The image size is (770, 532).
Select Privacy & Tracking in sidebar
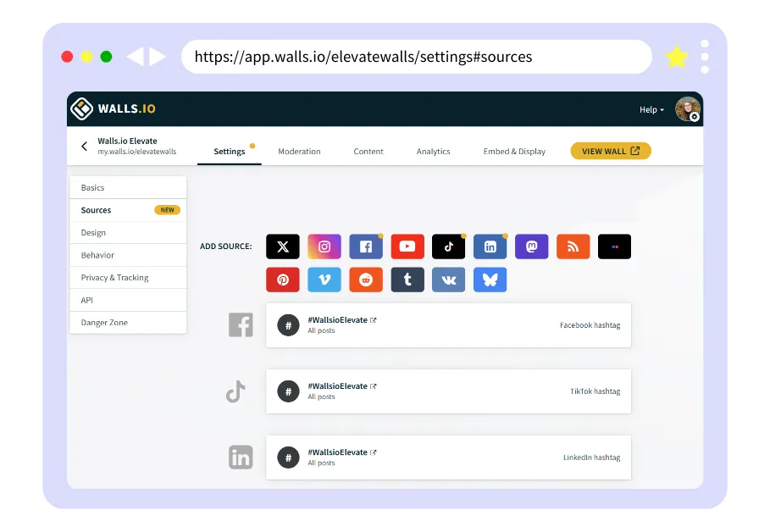click(128, 278)
